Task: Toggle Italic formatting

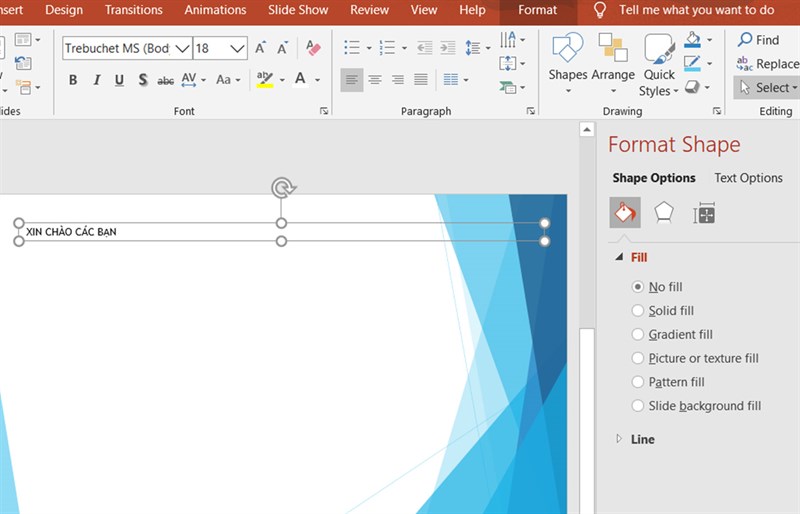Action: [96, 80]
